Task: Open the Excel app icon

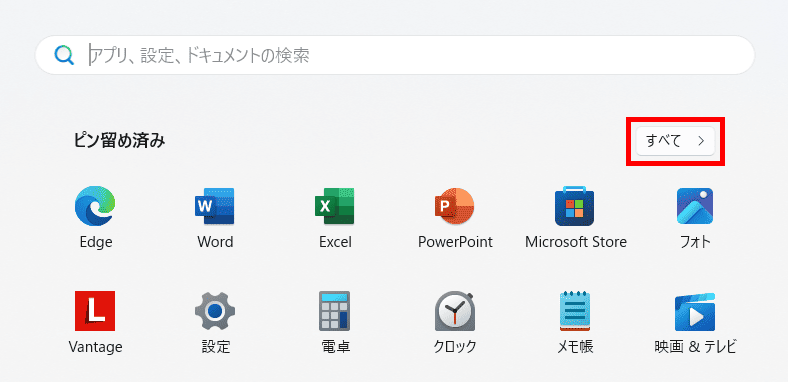Action: (x=335, y=206)
